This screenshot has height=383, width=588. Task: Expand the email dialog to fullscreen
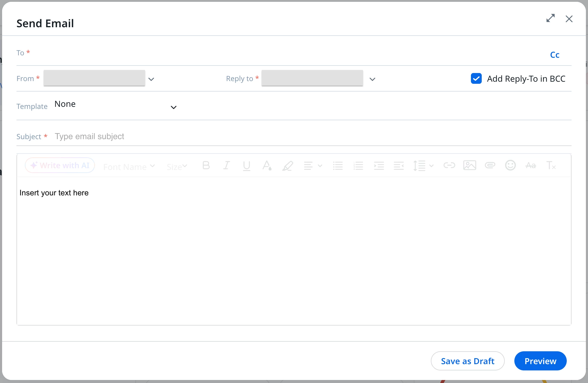pos(550,19)
